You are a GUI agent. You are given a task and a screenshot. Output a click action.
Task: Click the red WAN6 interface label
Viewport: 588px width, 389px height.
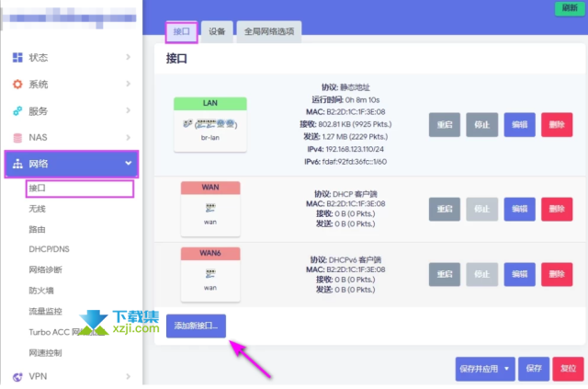(x=210, y=254)
